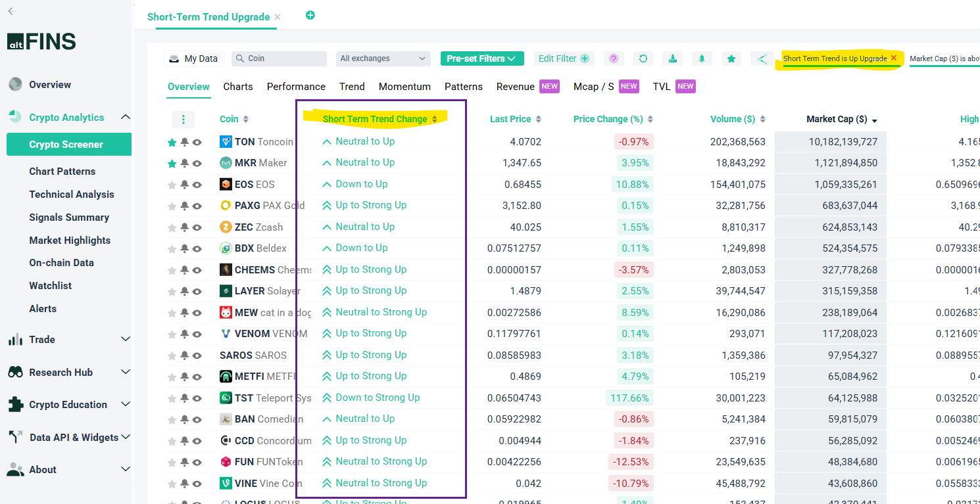Collapse the Crypto Analytics sidebar section

coord(125,117)
